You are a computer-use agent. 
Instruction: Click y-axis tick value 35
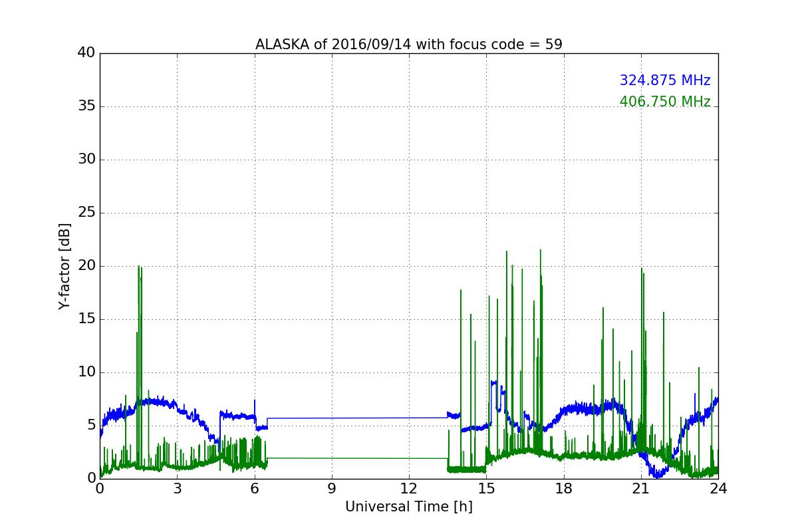(x=86, y=106)
